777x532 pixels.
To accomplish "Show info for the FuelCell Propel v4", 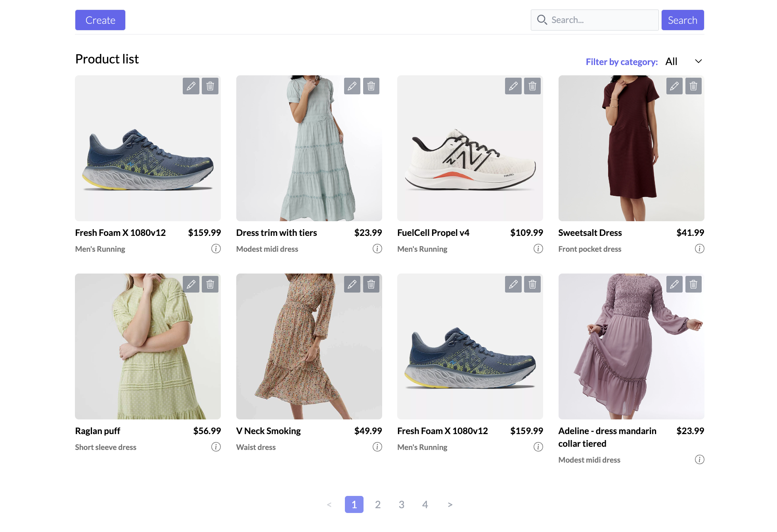I will 538,249.
